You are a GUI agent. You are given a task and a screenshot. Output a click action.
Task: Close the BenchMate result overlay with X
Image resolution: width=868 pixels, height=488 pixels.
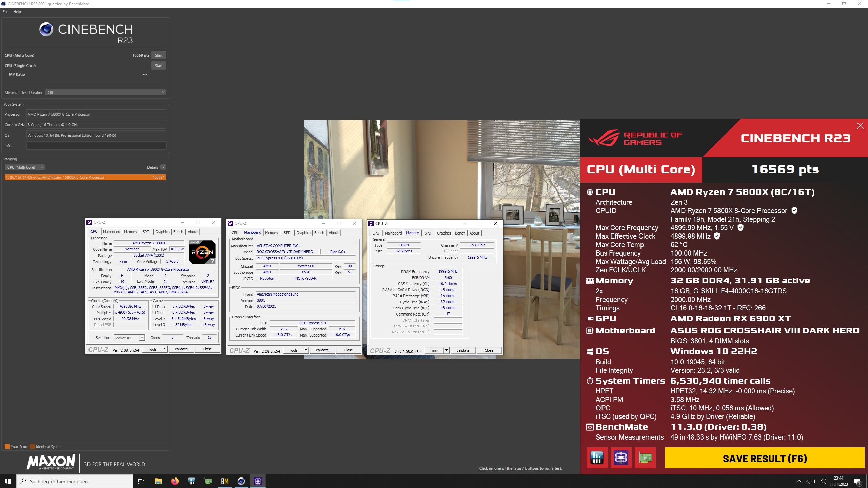pos(860,126)
